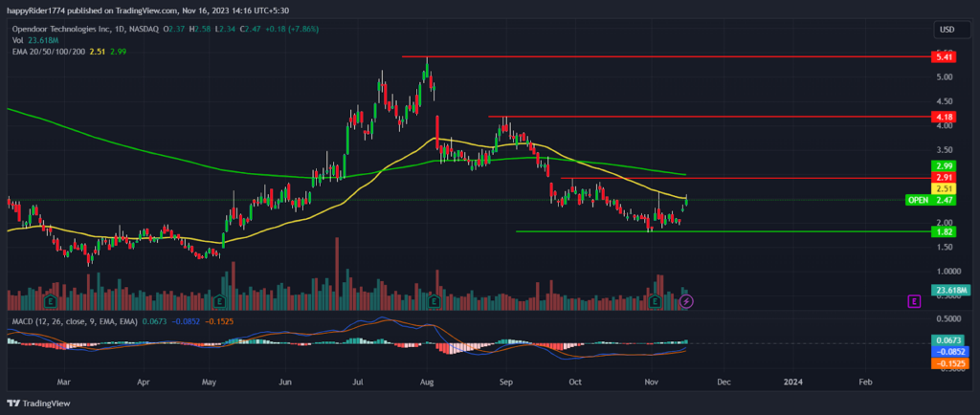980x415 pixels.
Task: Click the red 2.91 price label
Action: point(942,178)
